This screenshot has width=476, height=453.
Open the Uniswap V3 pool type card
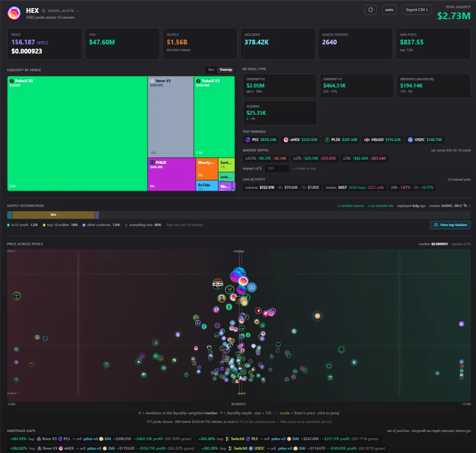tap(357, 86)
